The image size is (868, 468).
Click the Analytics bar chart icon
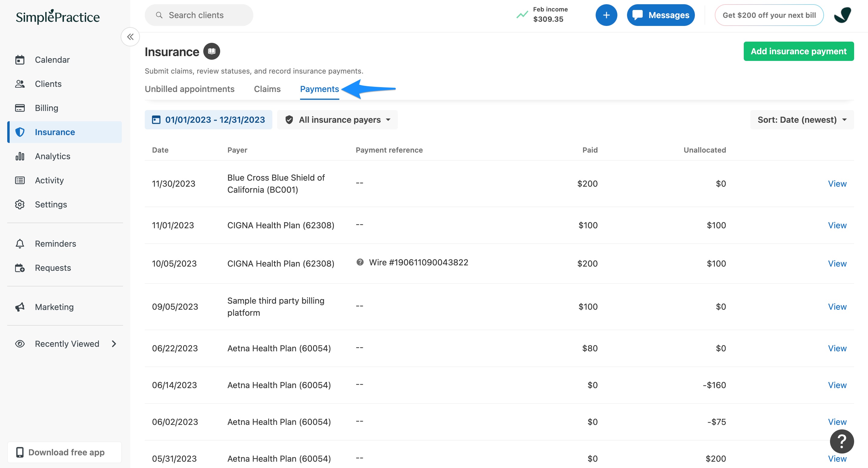(20, 156)
